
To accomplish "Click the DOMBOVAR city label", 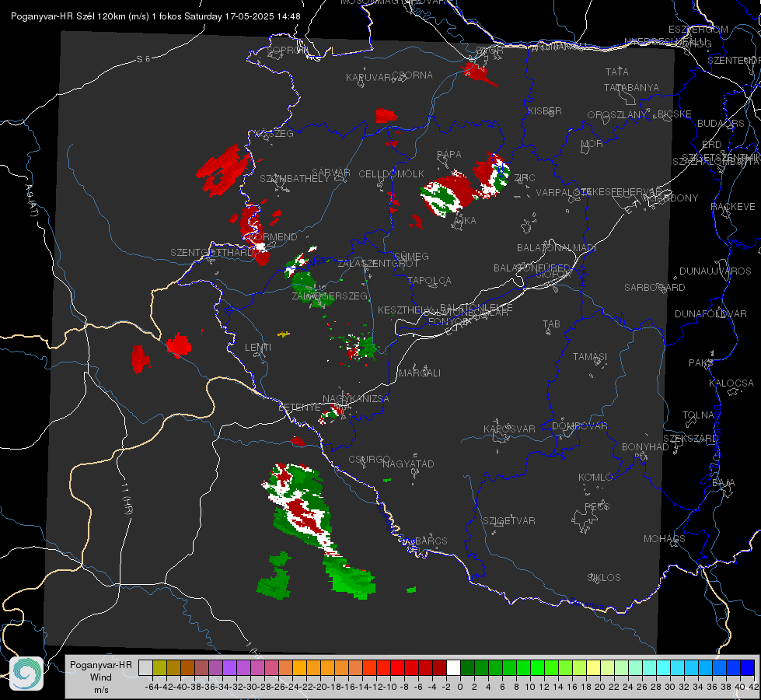I will 579,426.
